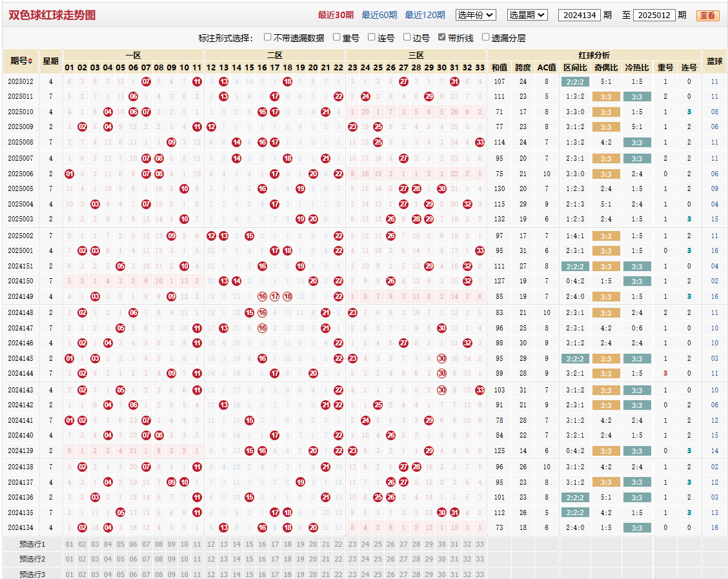
Task: Click red ball 07 in row 2025012
Action: [x=147, y=82]
